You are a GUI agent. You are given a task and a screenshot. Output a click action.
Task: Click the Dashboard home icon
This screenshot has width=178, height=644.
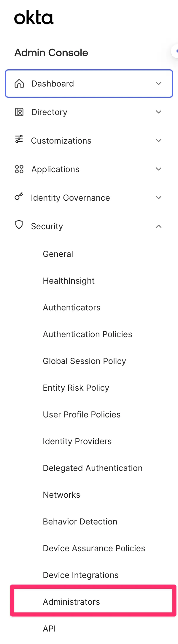click(x=19, y=84)
